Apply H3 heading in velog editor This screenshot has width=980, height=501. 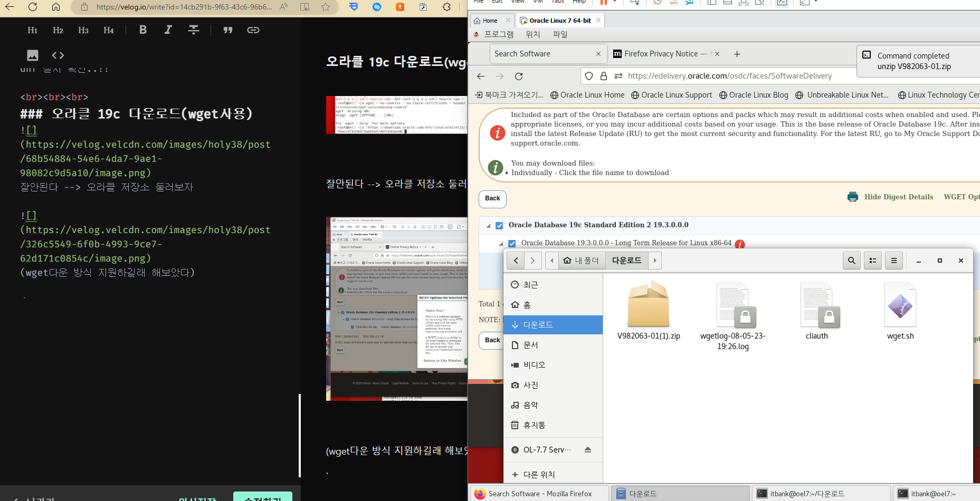click(x=83, y=30)
